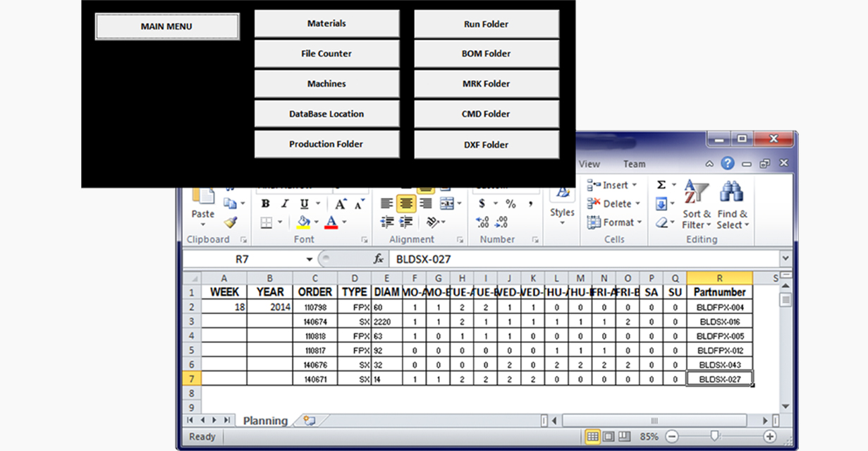Click the Excel Help question mark icon
Image resolution: width=868 pixels, height=451 pixels.
pyautogui.click(x=728, y=164)
